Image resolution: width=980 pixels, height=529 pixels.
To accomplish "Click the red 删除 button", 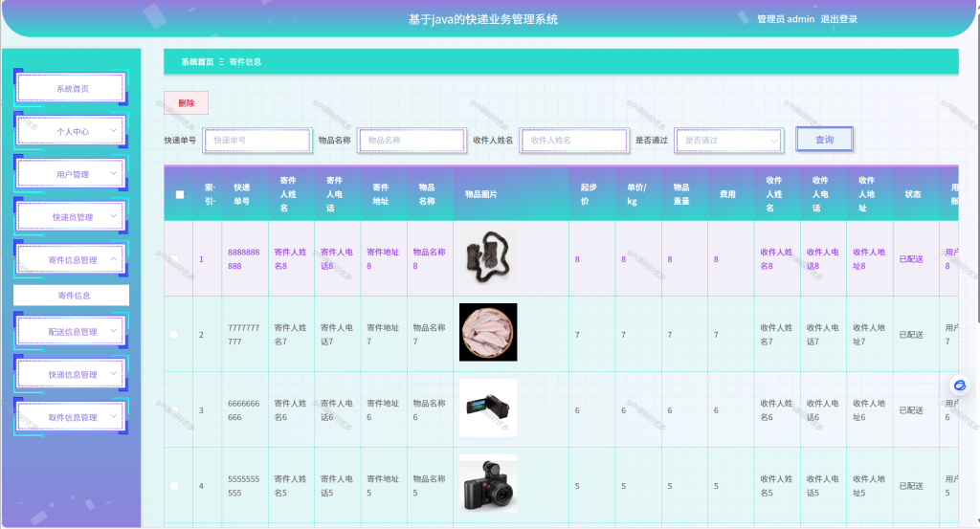I will [x=187, y=103].
